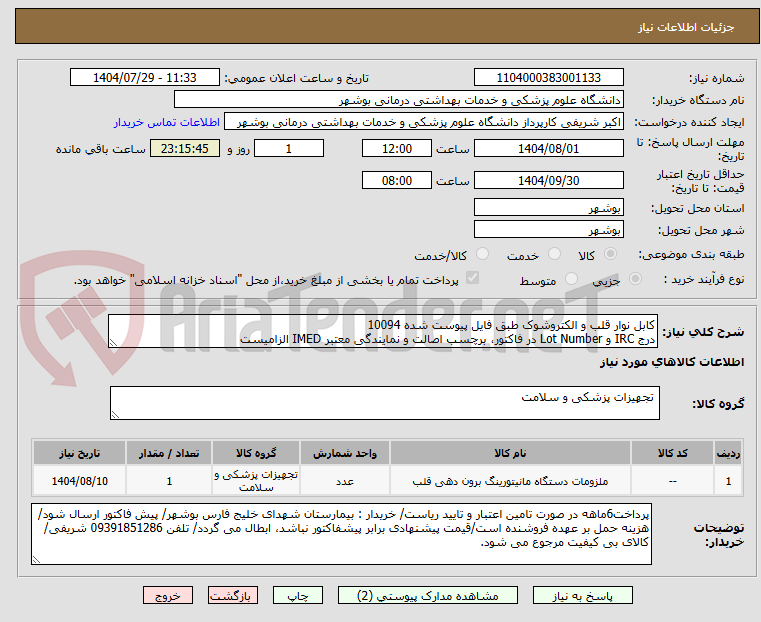The height and width of the screenshot is (622, 761).
Task: Open 'اطلاعات تماس خریدار' link
Action: pyautogui.click(x=167, y=122)
